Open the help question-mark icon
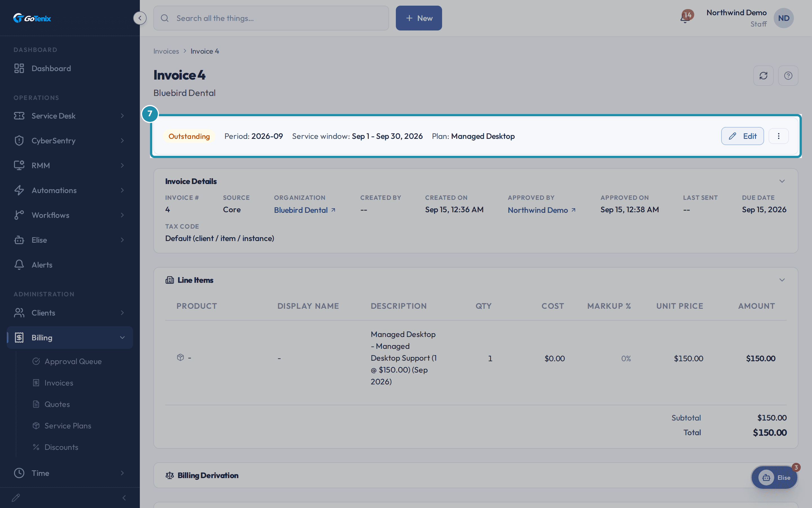812x508 pixels. pos(788,76)
